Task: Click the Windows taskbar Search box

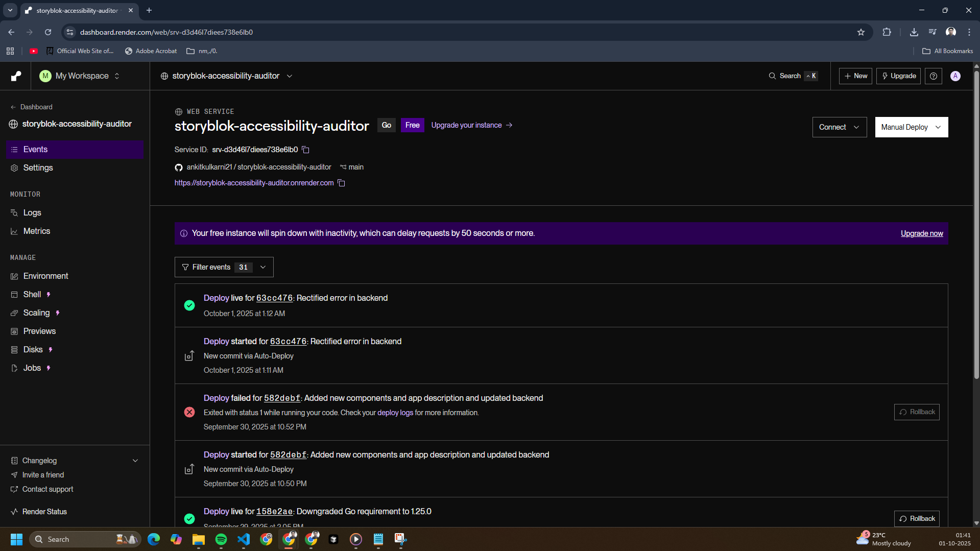Action: [85, 539]
